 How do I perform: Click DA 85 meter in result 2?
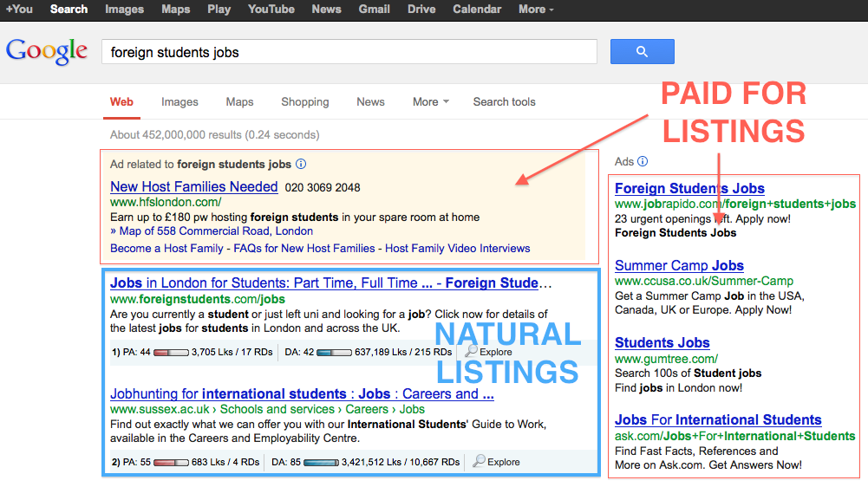point(321,462)
